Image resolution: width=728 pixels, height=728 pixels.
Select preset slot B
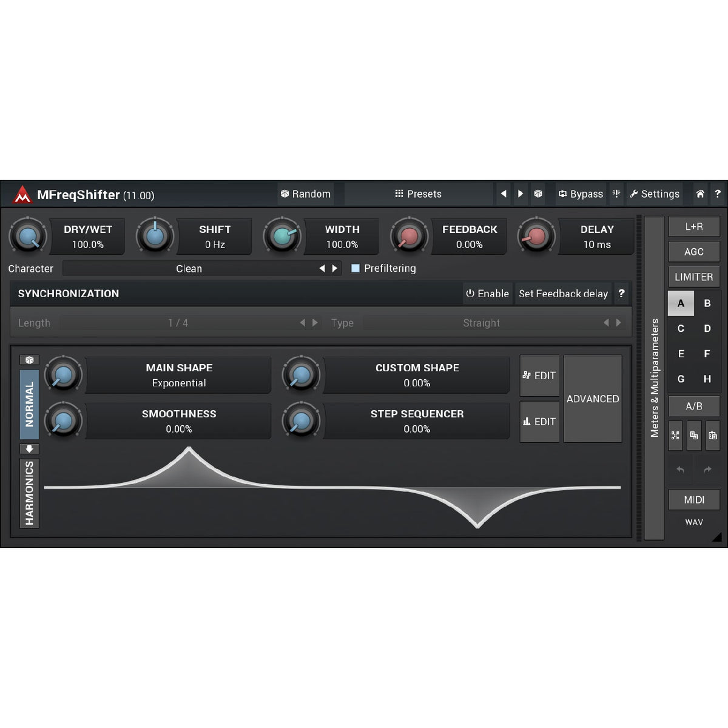[707, 303]
